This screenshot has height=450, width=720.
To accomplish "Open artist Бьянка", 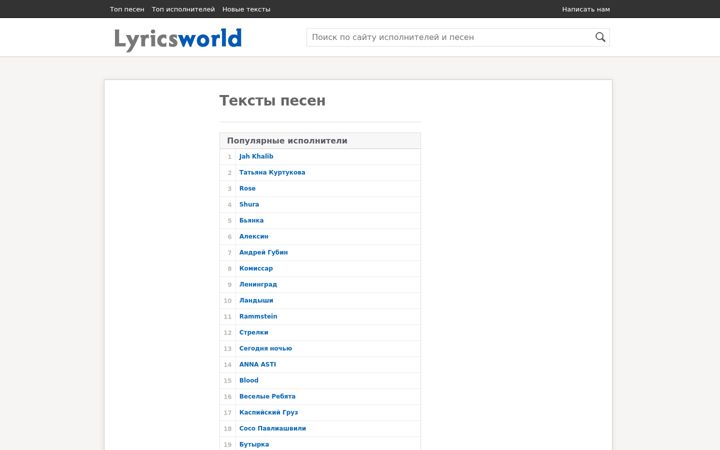I will (x=251, y=220).
